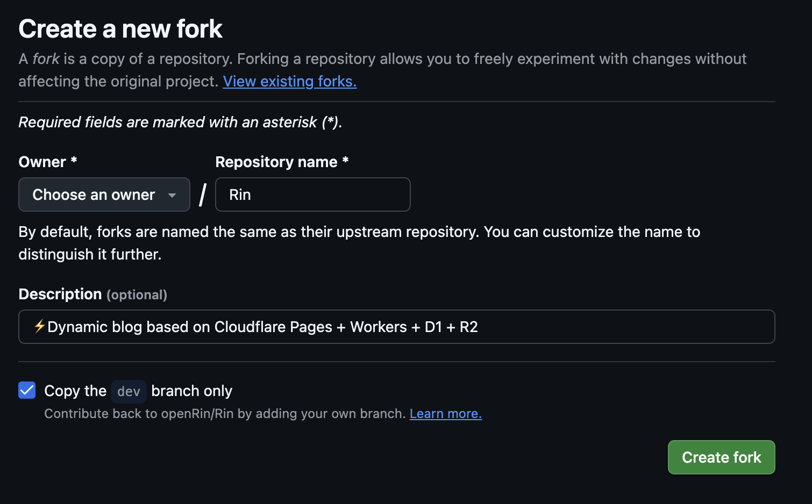Open the View existing forks link
812x504 pixels.
(290, 81)
